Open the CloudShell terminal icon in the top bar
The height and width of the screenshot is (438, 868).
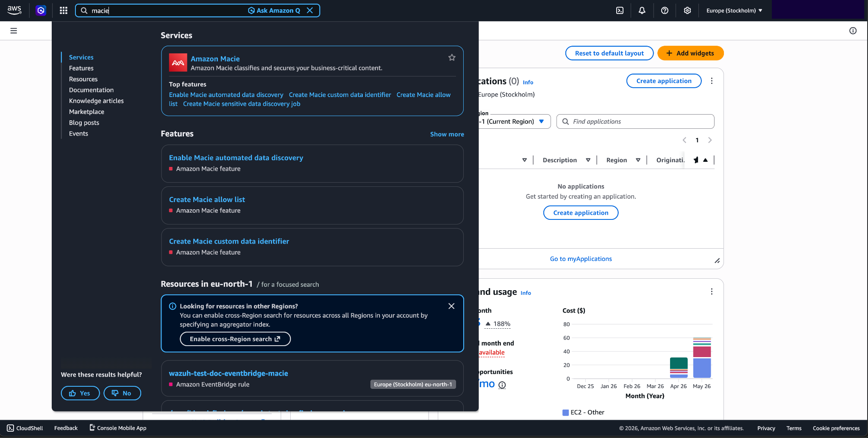pyautogui.click(x=620, y=11)
